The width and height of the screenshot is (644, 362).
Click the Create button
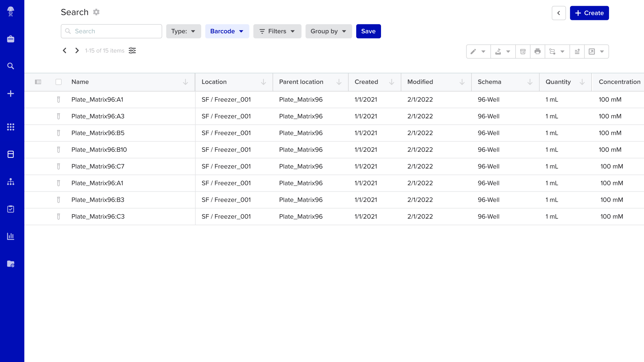589,13
